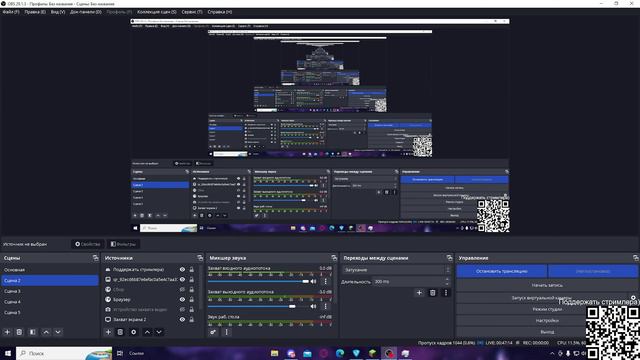Open the OBS icon in the taskbar
The width and height of the screenshot is (640, 360).
click(x=389, y=353)
